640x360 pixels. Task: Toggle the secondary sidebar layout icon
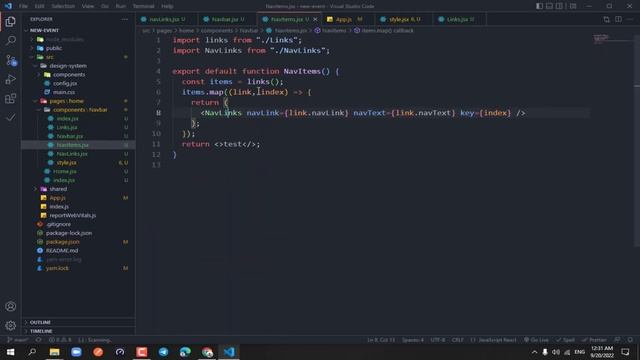coord(559,6)
